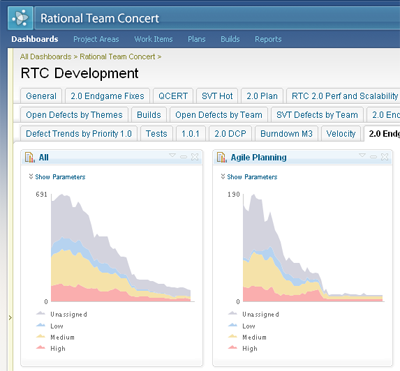
Task: Go to the All Dashboards breadcrumb link
Action: pos(46,57)
